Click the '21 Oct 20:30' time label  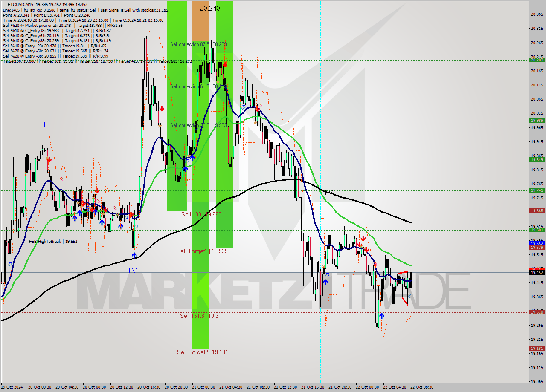tap(340, 387)
